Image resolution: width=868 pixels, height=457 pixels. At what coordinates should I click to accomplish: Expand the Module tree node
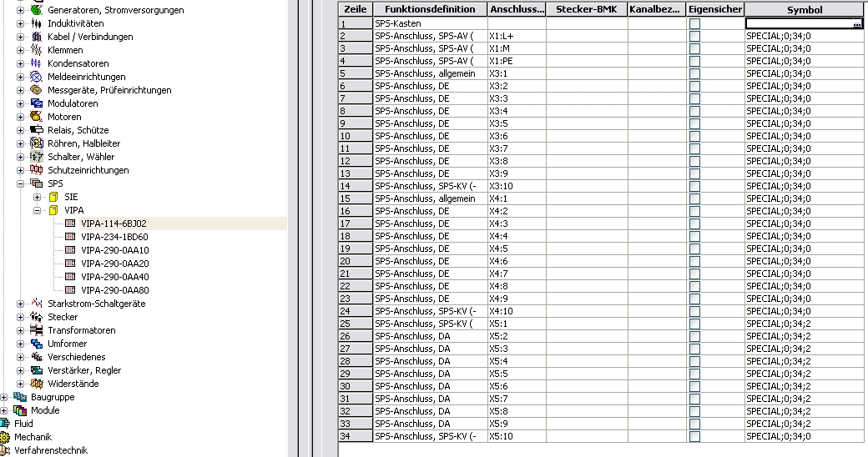point(4,410)
